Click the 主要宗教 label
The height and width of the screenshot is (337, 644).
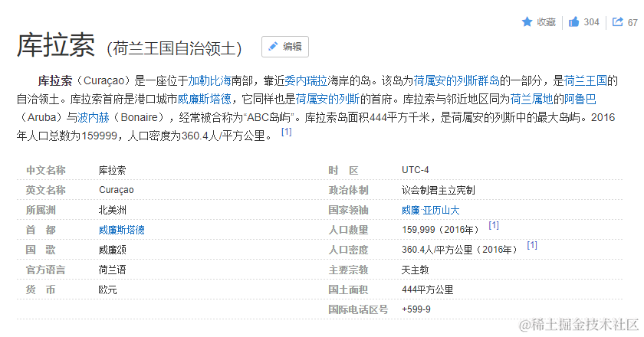pyautogui.click(x=348, y=270)
